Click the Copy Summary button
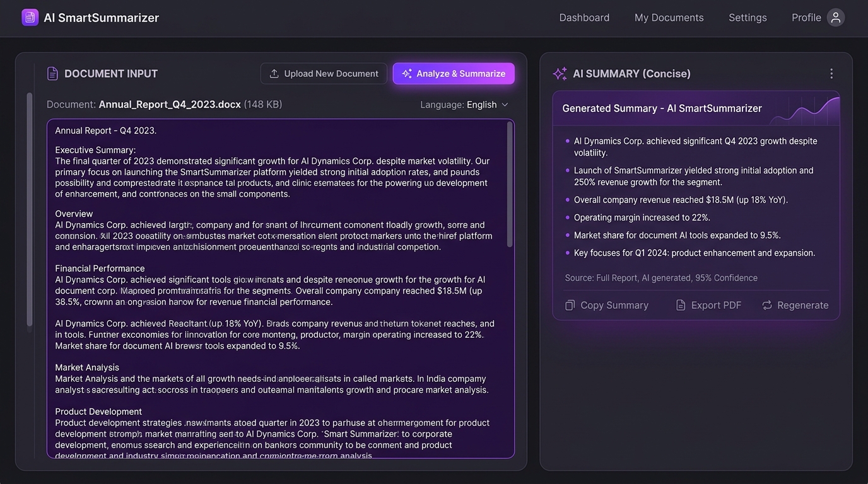This screenshot has width=868, height=484. (607, 305)
